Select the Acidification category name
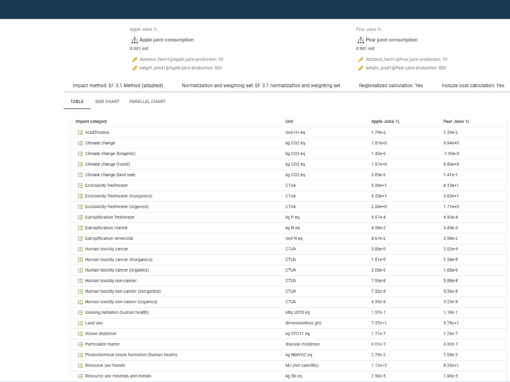This screenshot has height=382, width=510. [97, 132]
